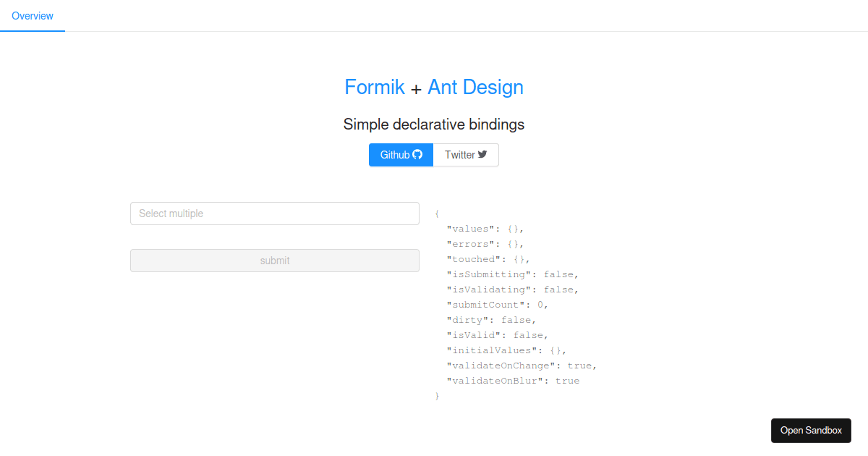This screenshot has height=456, width=868.
Task: Click the "Formik + Ant Design" page heading
Action: [x=434, y=87]
